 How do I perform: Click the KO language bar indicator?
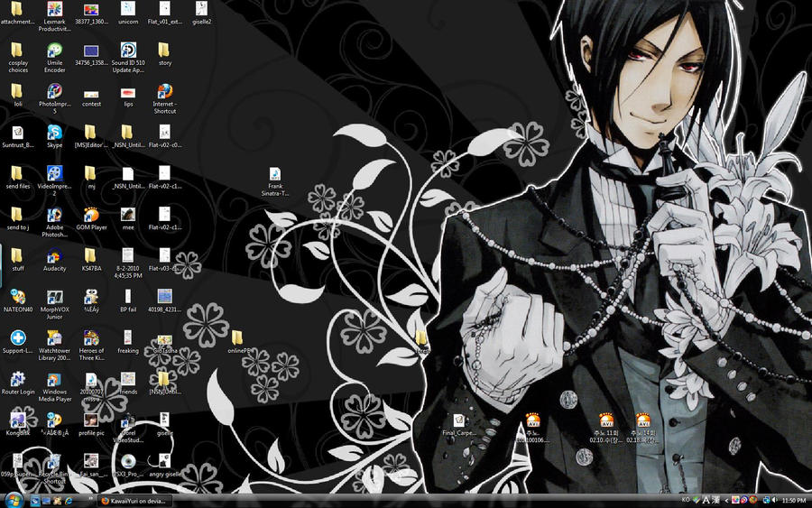click(685, 500)
